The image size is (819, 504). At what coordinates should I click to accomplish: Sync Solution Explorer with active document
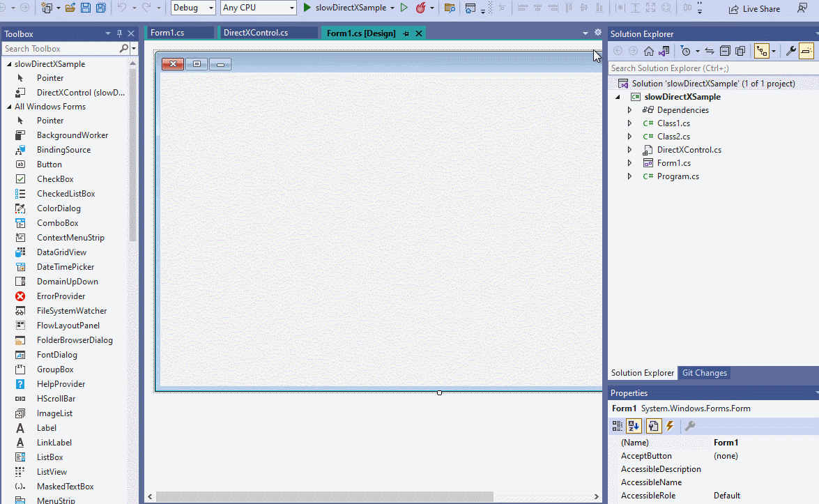[710, 50]
